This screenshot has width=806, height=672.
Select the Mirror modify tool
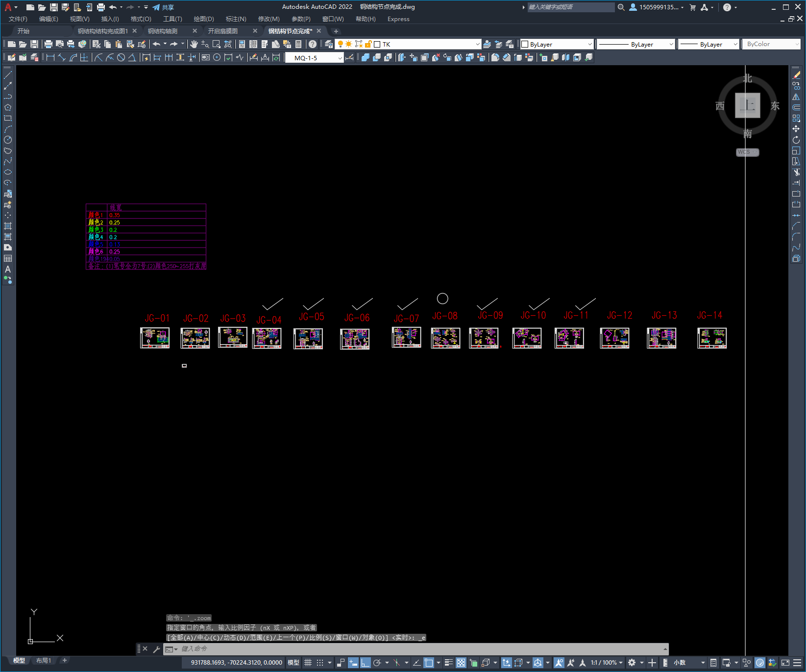pos(796,97)
